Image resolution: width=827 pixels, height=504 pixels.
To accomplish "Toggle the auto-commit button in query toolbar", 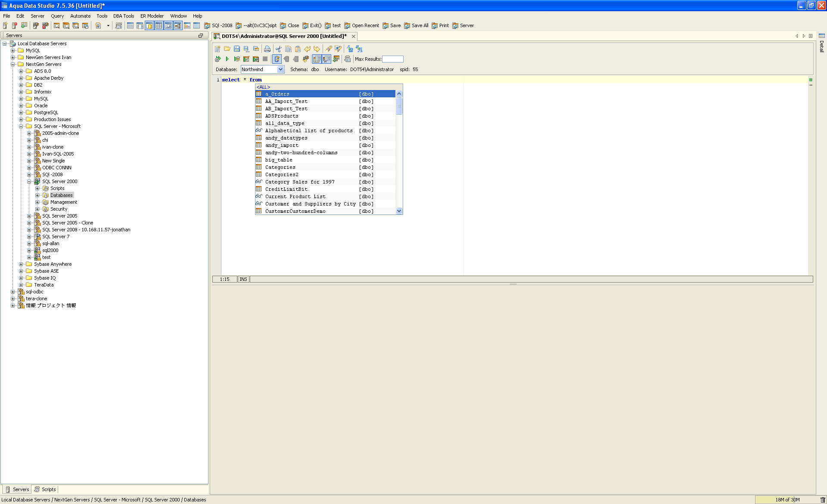I will pos(277,59).
